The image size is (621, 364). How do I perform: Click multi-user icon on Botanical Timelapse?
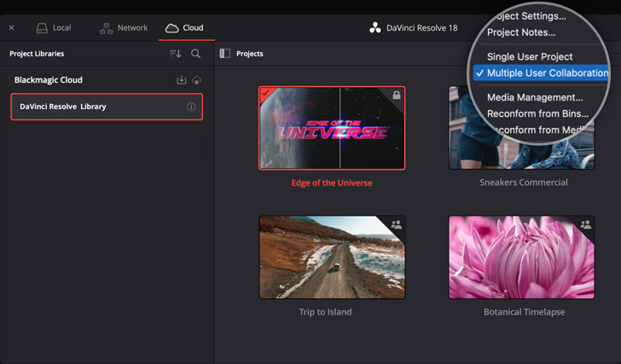click(585, 225)
